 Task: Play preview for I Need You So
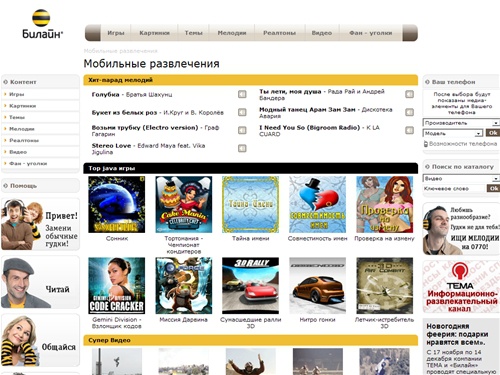pyautogui.click(x=409, y=130)
